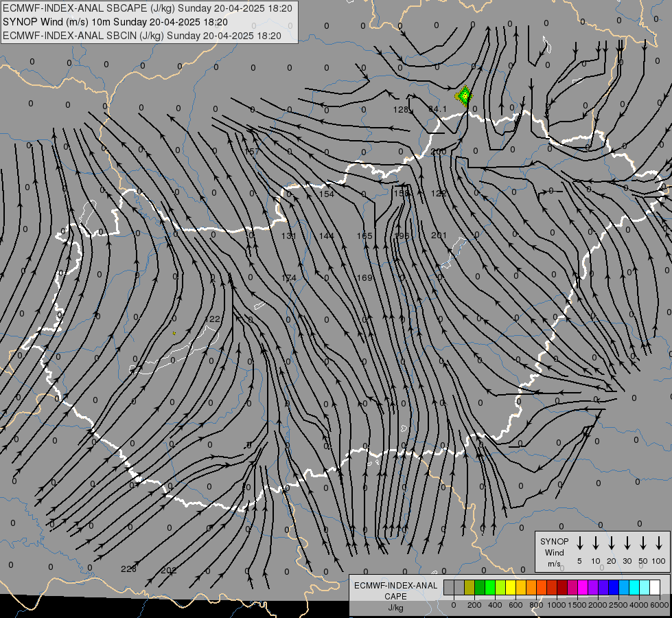Screen dimensions: 672x618
Task: Click the wind arrow above the 50 label
Action: [643, 543]
